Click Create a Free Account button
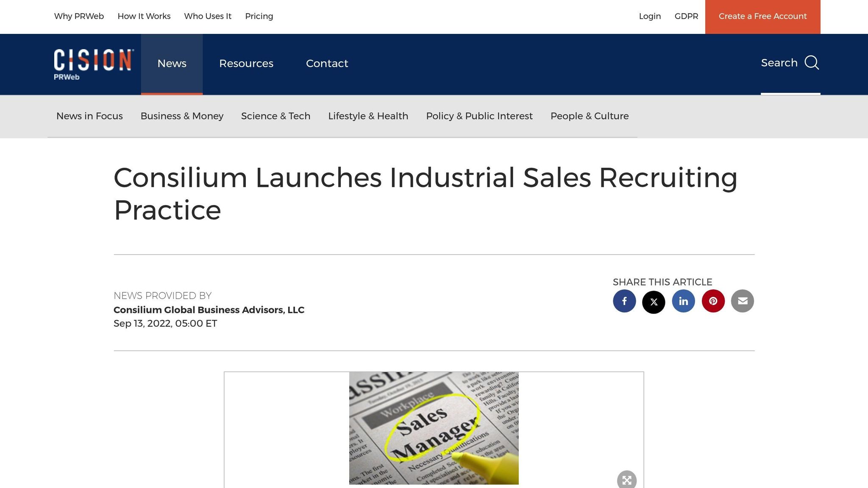This screenshot has height=488, width=868. (x=762, y=17)
